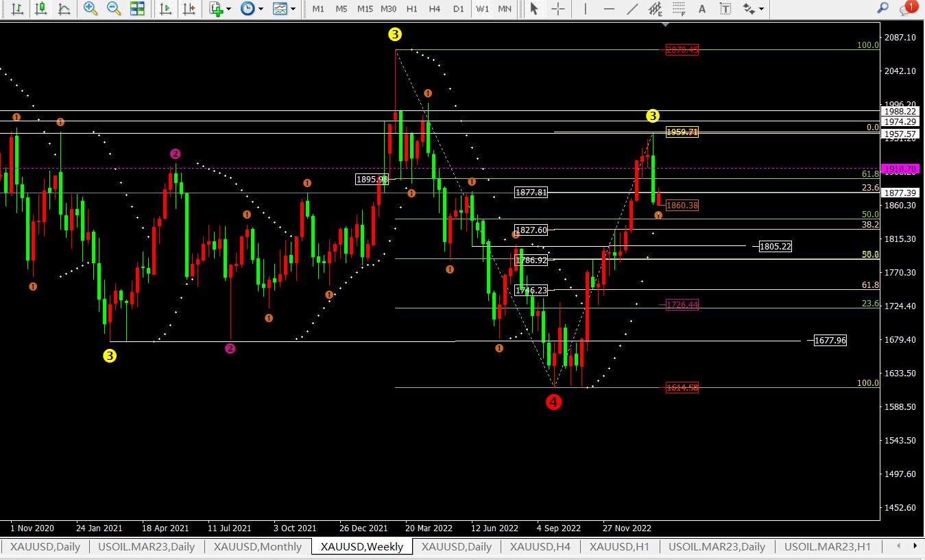This screenshot has height=560, width=925.
Task: Click the magenta 1910.70 price scale tag
Action: coord(902,168)
